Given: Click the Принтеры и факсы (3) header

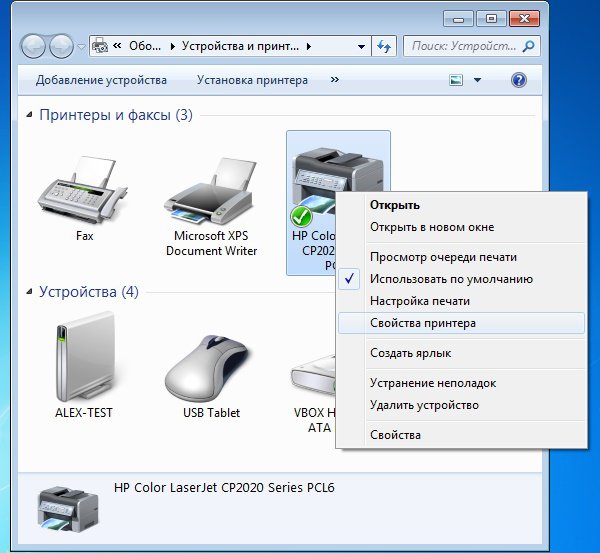Looking at the screenshot, I should (x=116, y=115).
